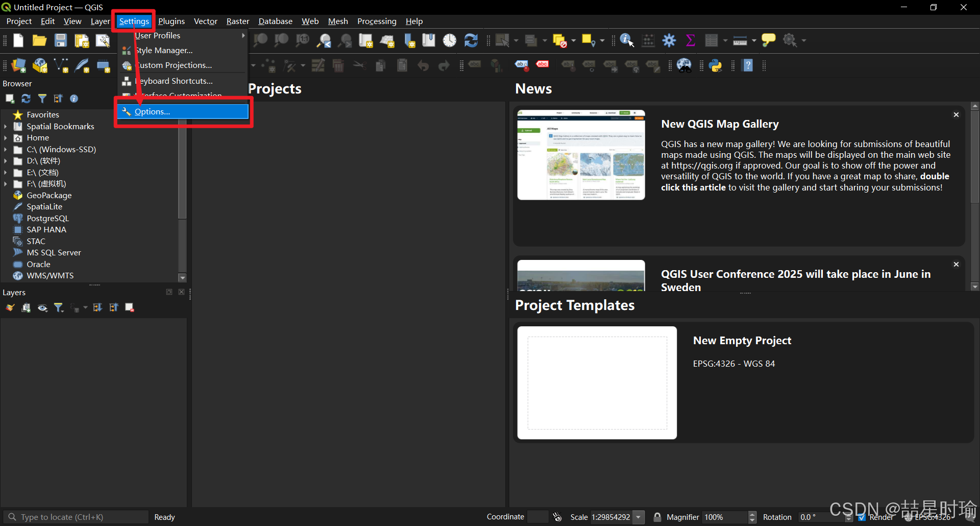The height and width of the screenshot is (526, 980).
Task: Open the Plugins menu
Action: coord(171,21)
